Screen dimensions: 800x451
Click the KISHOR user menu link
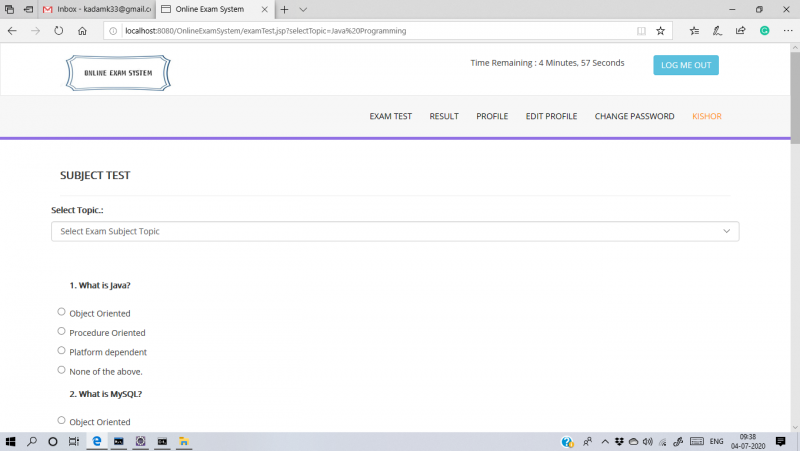707,116
